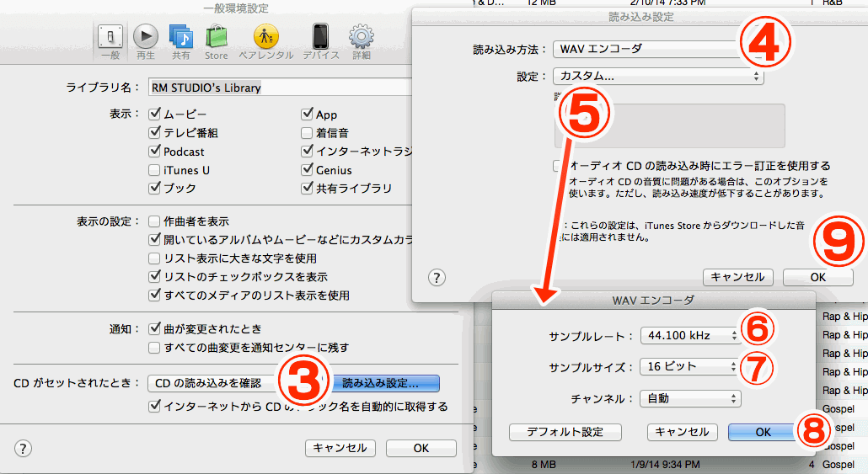The image size is (868, 474).
Task: Open the Playback (再生) preferences pane
Action: [145, 39]
